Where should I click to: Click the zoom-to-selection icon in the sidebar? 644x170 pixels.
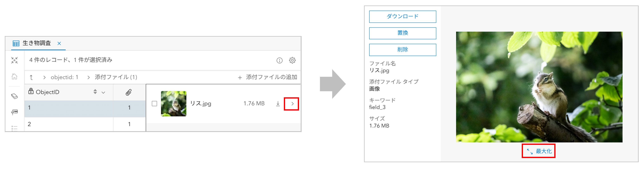pyautogui.click(x=14, y=60)
